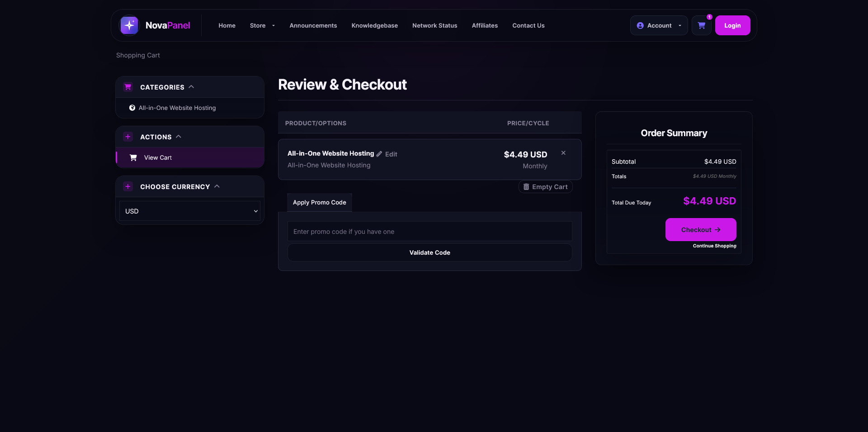Navigate to Affiliates
868x432 pixels.
[x=485, y=25]
